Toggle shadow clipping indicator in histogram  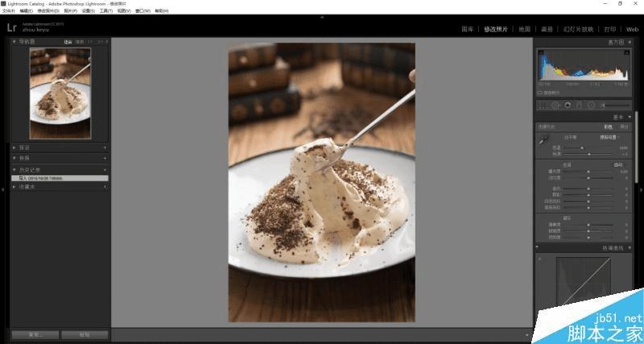coord(540,52)
